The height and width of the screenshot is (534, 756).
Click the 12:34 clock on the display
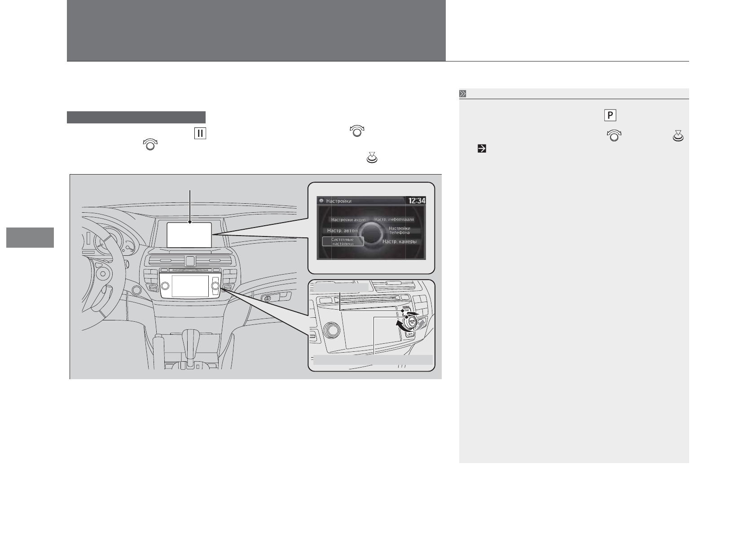point(415,201)
